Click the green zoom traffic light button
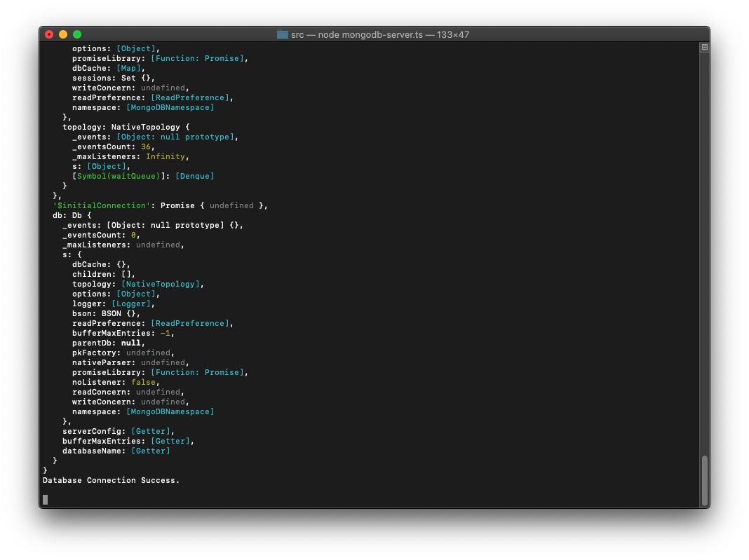This screenshot has height=560, width=749. [x=77, y=34]
